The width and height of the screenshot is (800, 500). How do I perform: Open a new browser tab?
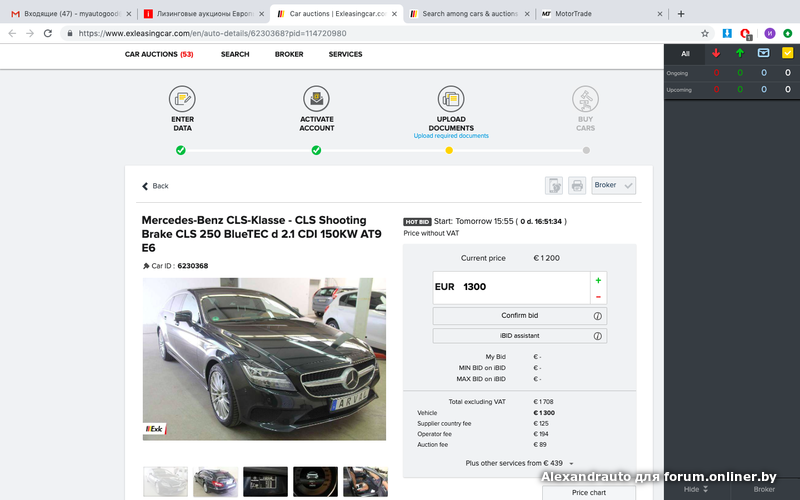point(681,14)
